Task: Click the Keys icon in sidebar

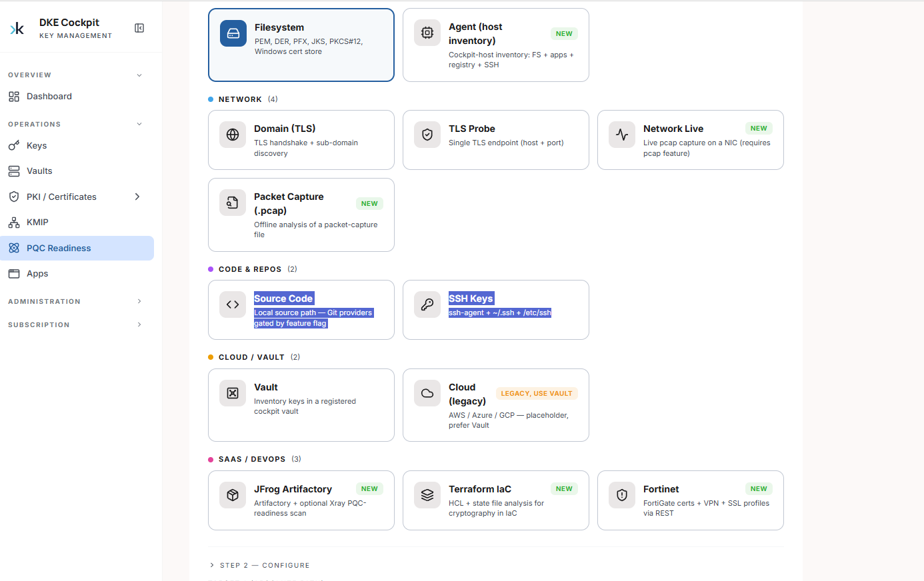Action: pyautogui.click(x=14, y=146)
